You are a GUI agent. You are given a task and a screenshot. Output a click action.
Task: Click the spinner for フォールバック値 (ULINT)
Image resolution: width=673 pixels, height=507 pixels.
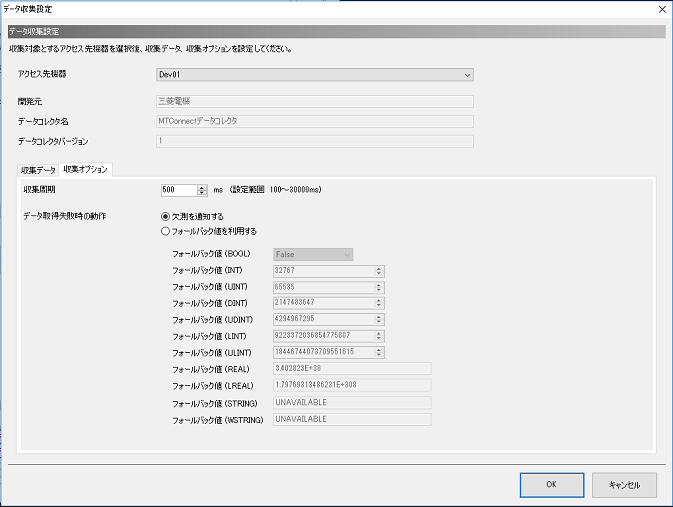(379, 352)
